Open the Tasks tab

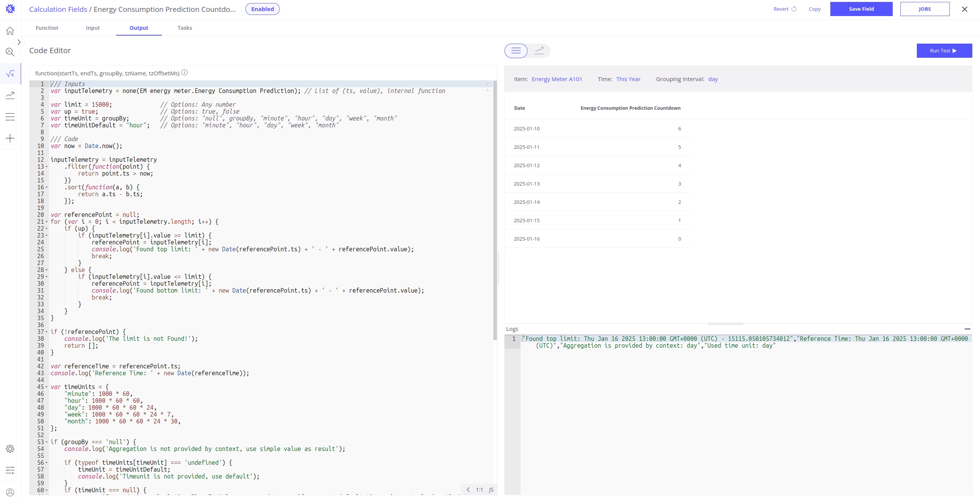coord(185,28)
